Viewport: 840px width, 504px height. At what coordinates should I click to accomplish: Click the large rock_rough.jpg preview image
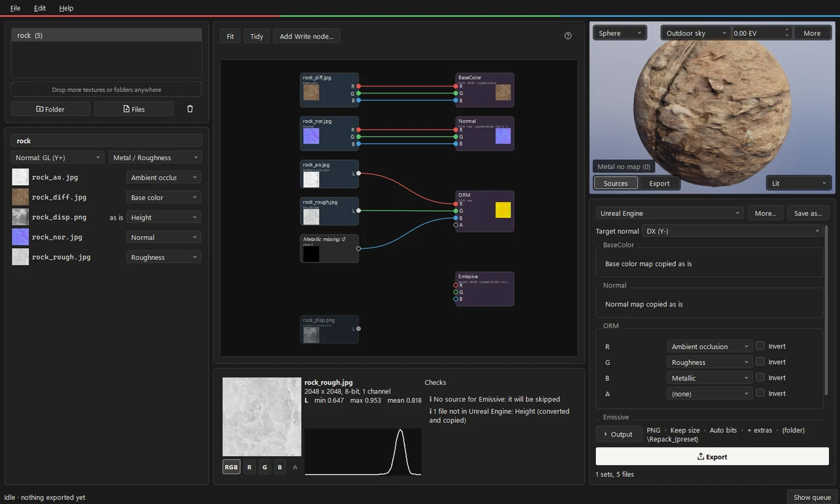262,417
